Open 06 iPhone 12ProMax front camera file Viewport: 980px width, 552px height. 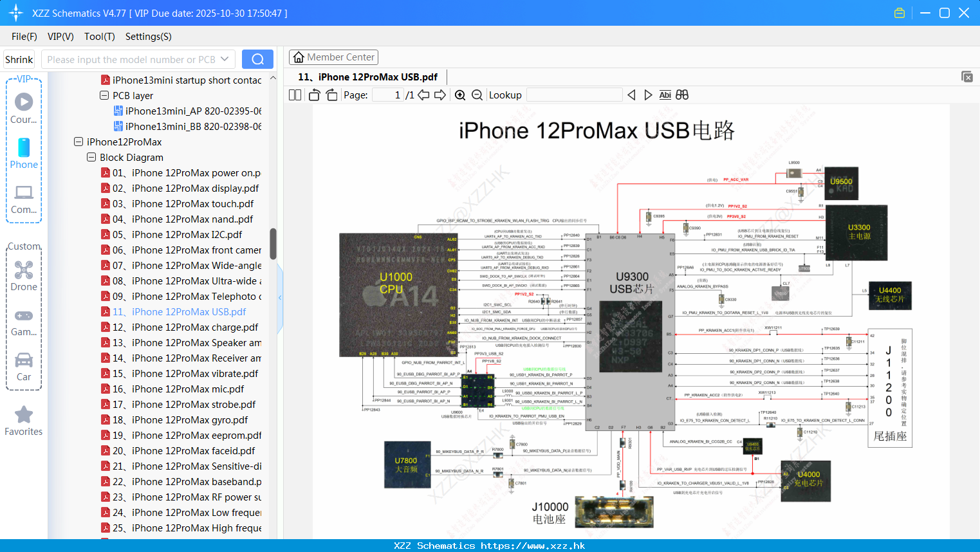181,250
